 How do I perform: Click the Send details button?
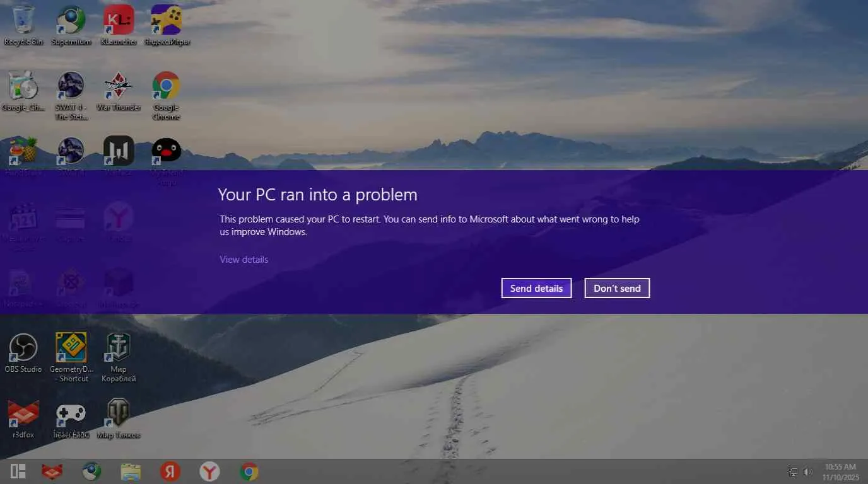tap(537, 288)
